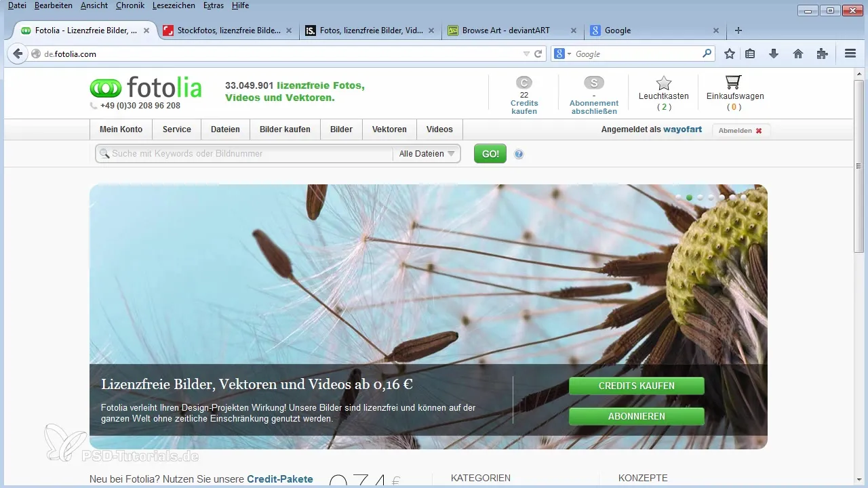The image size is (868, 488).
Task: Open the Firefox hamburger menu
Action: pyautogui.click(x=850, y=54)
